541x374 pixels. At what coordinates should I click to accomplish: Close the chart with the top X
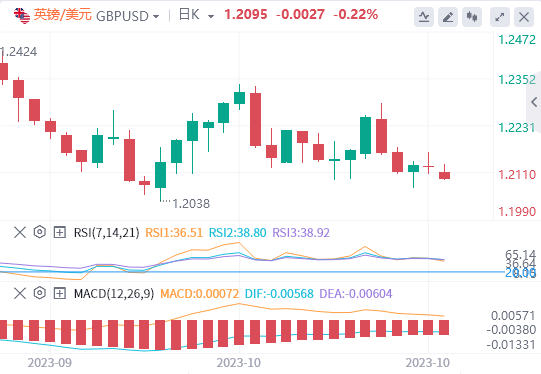coord(524,17)
